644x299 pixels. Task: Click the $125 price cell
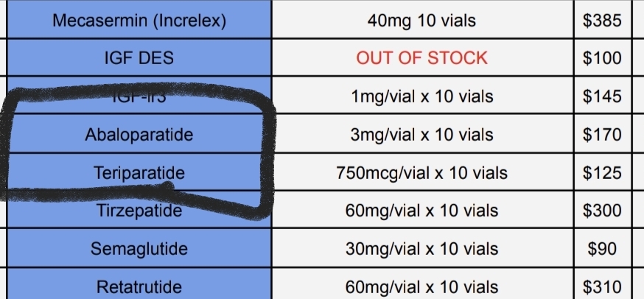pos(602,174)
